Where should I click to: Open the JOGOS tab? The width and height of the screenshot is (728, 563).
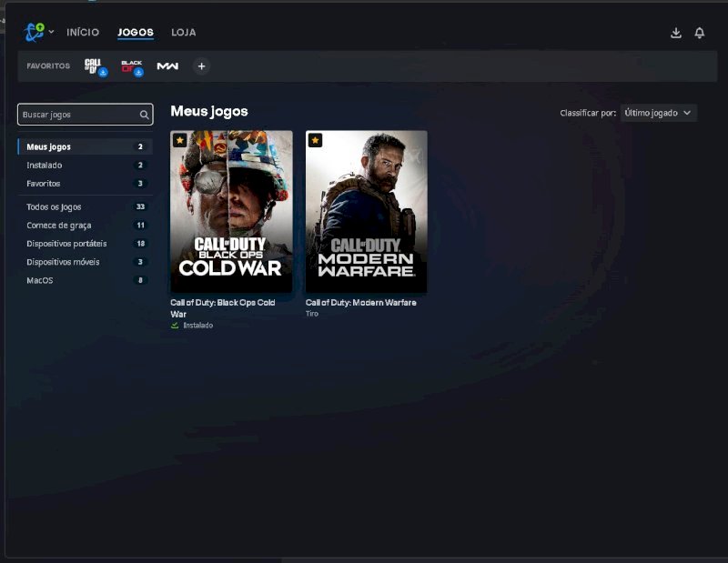136,33
